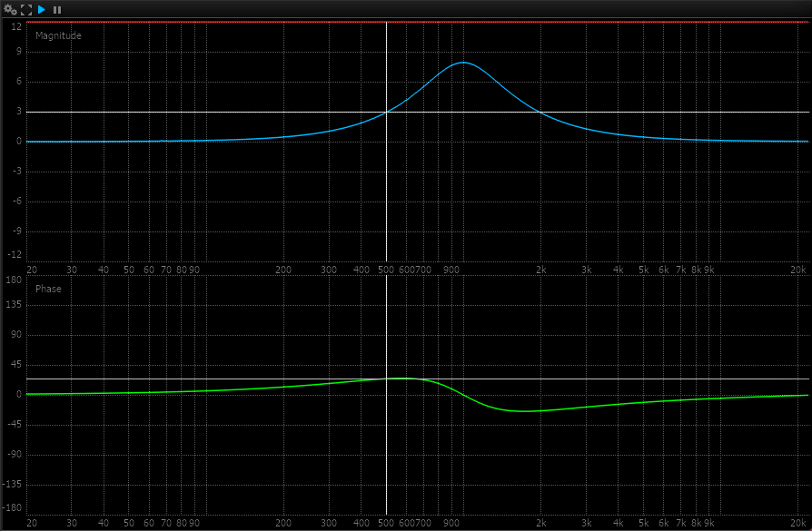The height and width of the screenshot is (531, 812).
Task: Pause the analyzer with pause button
Action: (x=57, y=9)
